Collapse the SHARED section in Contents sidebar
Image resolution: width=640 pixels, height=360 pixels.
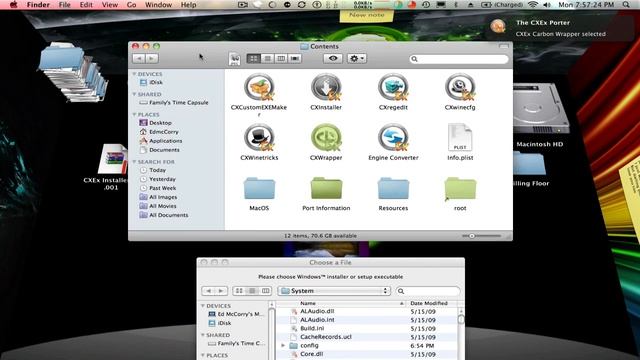(134, 94)
